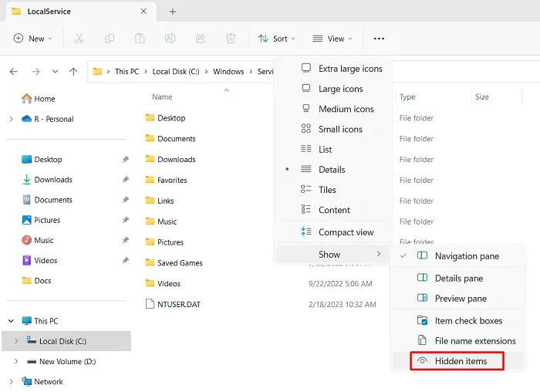Toggle Hidden items visibility
This screenshot has width=540, height=392.
(457, 361)
